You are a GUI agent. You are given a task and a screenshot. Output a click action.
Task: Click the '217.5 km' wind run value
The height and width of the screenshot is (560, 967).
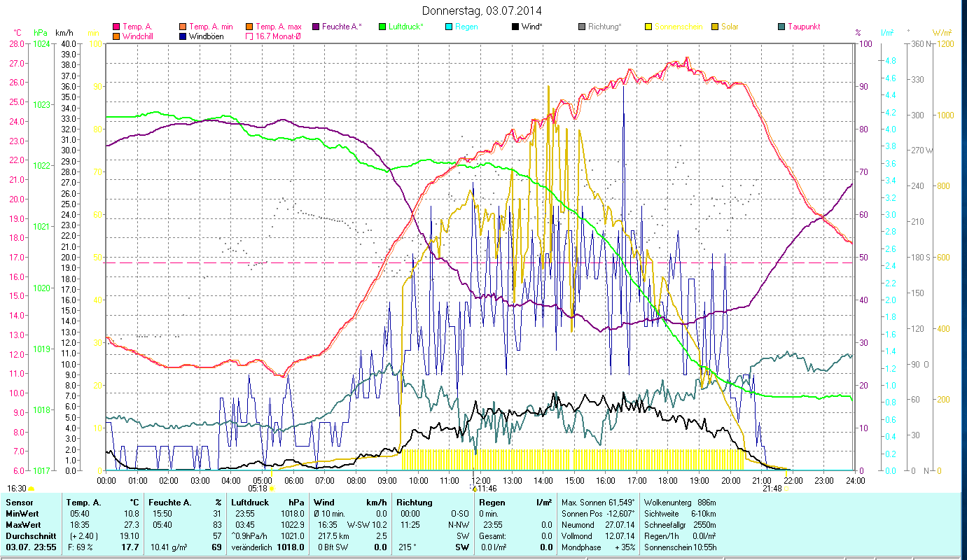333,535
